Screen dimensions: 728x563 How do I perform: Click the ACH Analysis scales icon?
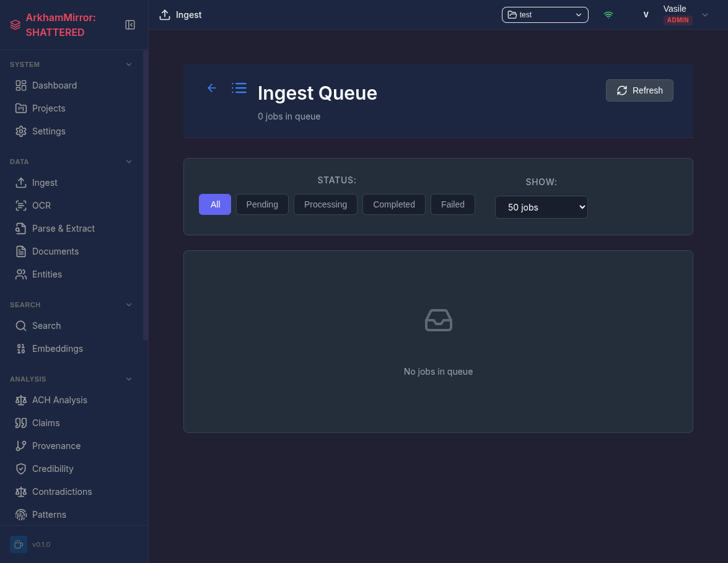click(21, 400)
